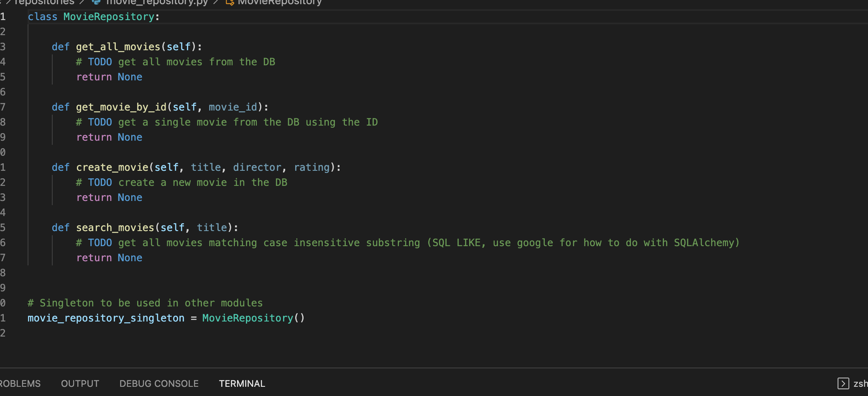The height and width of the screenshot is (396, 868).
Task: Switch to the PROBLEMS tab
Action: pyautogui.click(x=20, y=383)
